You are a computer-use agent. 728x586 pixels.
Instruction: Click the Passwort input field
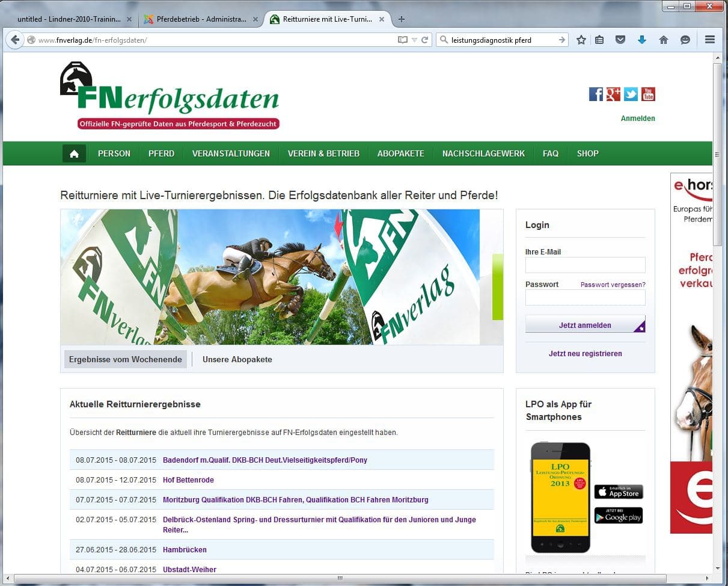click(585, 298)
